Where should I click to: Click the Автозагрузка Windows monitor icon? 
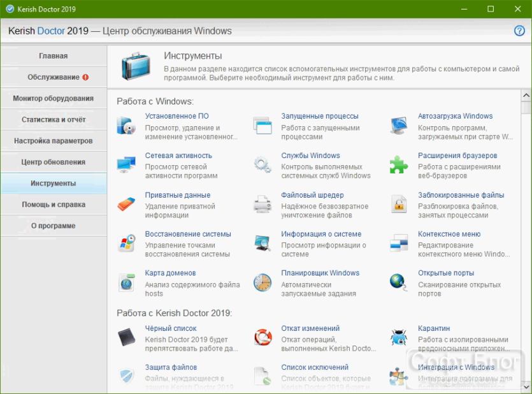click(399, 126)
